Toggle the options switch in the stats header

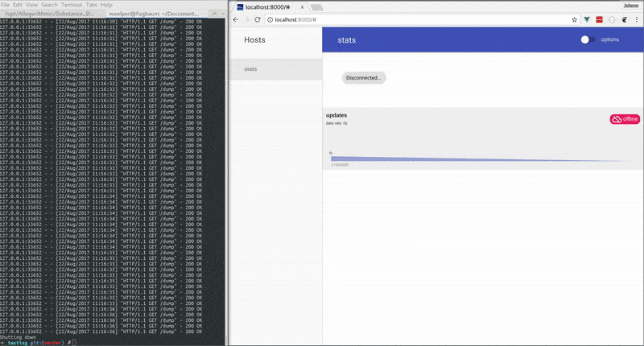588,39
